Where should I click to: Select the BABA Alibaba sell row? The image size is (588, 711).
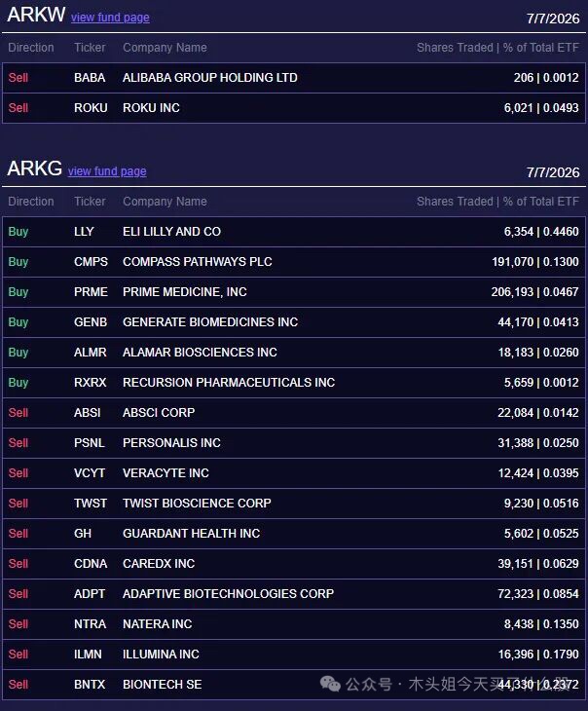click(294, 78)
